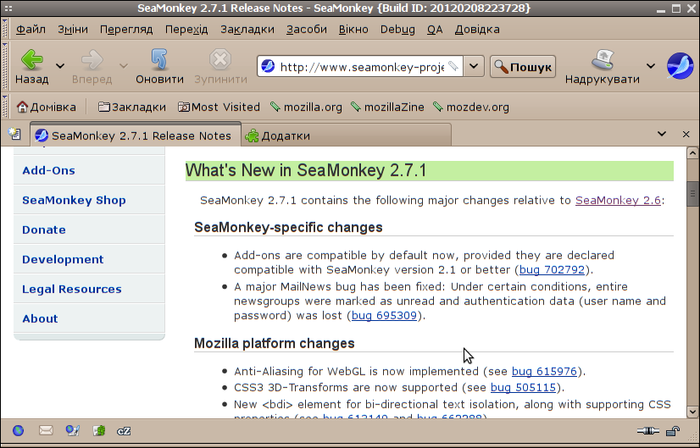The height and width of the screenshot is (448, 700).
Task: Open the QA menu
Action: [435, 29]
